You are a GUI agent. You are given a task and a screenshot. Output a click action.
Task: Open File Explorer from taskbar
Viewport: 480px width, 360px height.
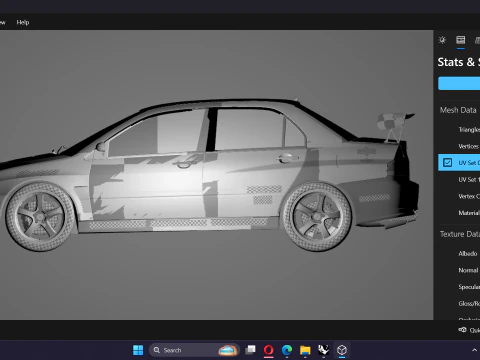(x=305, y=350)
